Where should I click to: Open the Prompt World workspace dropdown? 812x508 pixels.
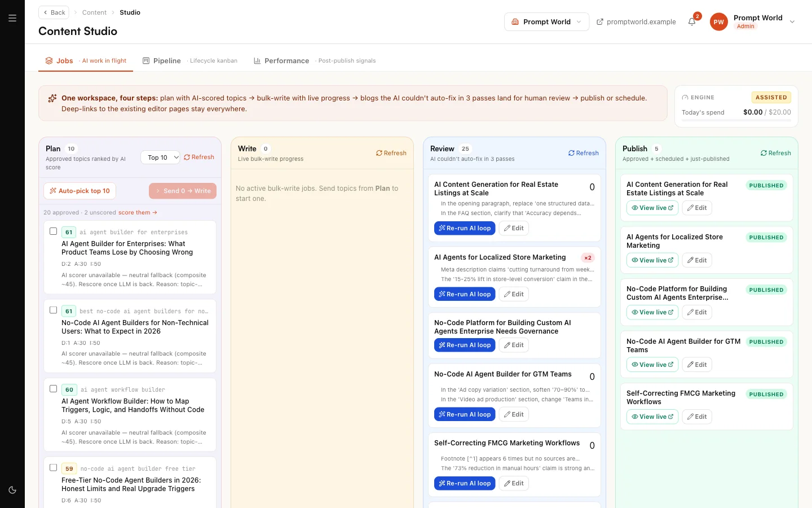(x=546, y=22)
